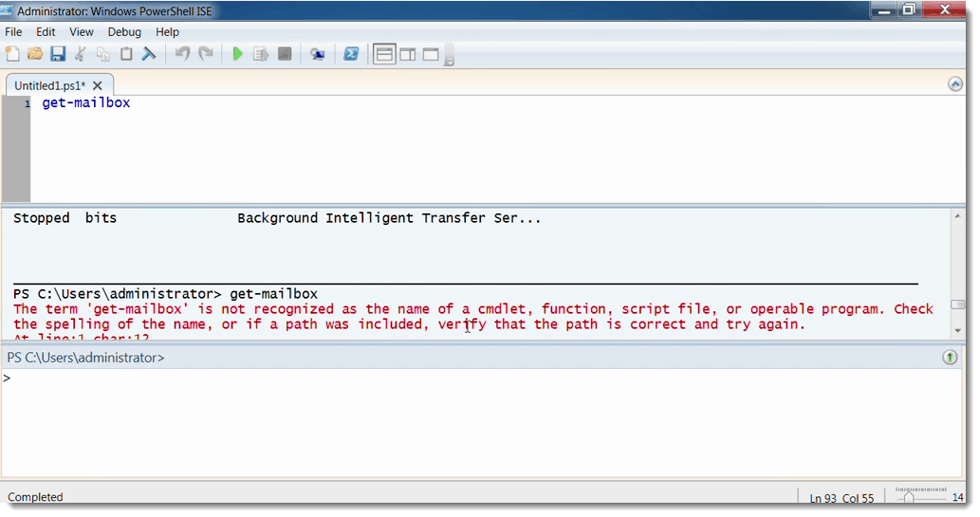
Task: Redo the last undone edit
Action: coord(206,54)
